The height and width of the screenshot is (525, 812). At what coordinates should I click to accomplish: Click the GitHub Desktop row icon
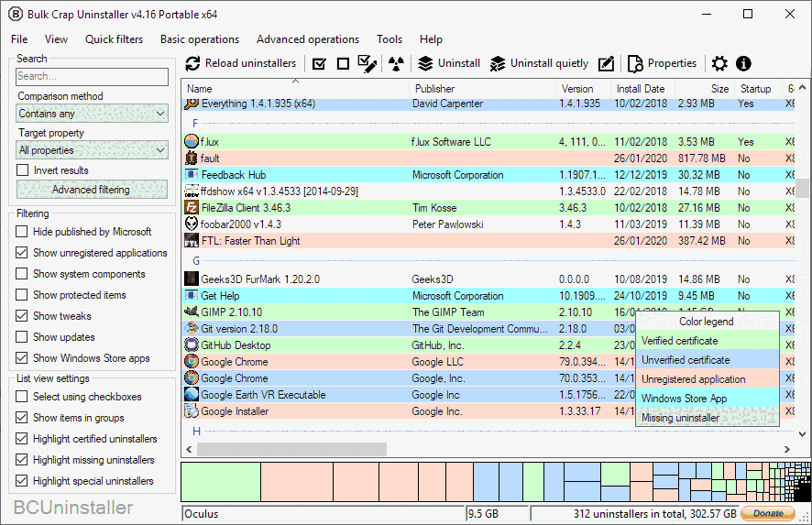tap(192, 345)
